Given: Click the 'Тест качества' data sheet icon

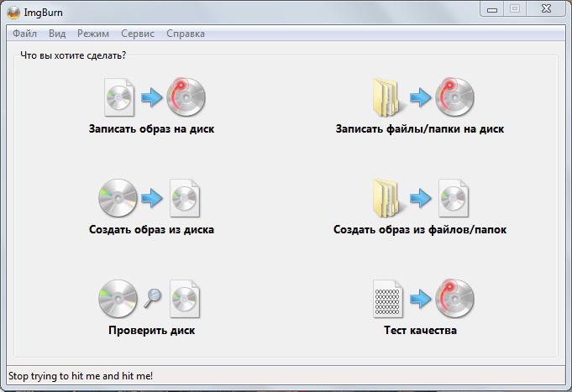Looking at the screenshot, I should point(388,300).
